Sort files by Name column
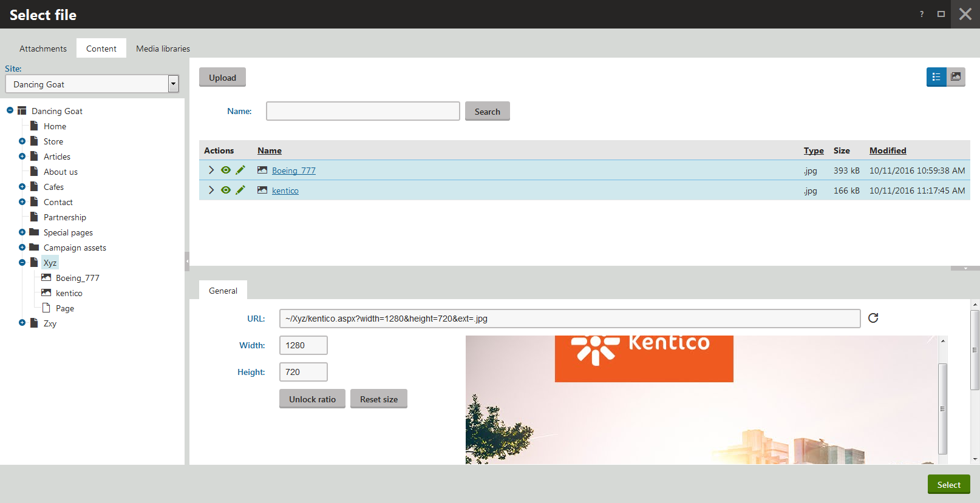Screen dimensions: 980x503 270,150
